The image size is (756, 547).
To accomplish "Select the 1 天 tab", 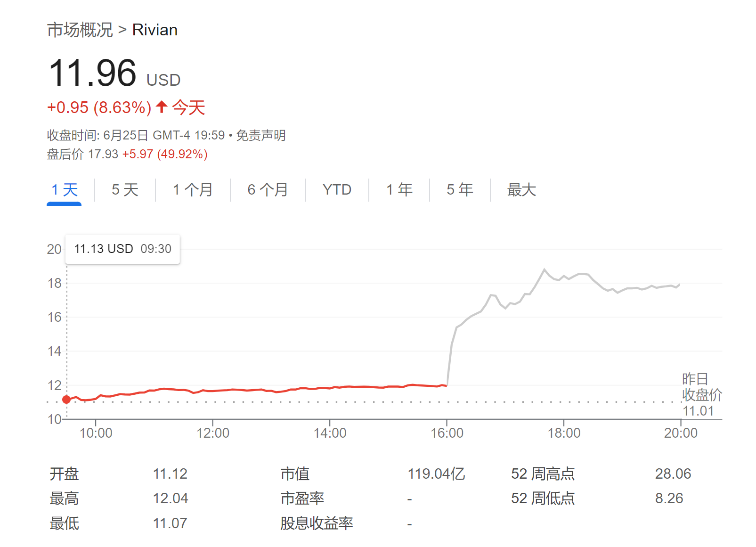I will pos(65,190).
